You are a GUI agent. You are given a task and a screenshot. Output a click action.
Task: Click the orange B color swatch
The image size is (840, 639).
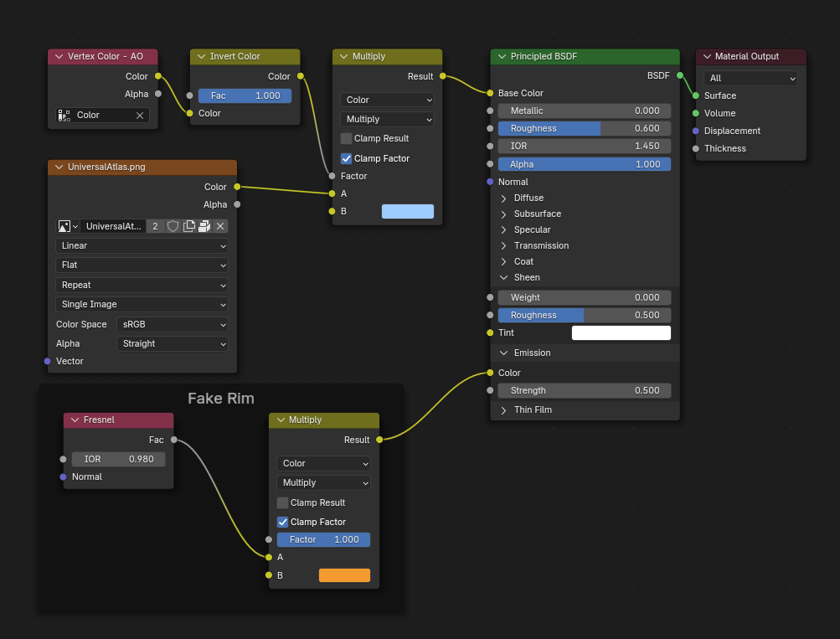coord(344,575)
